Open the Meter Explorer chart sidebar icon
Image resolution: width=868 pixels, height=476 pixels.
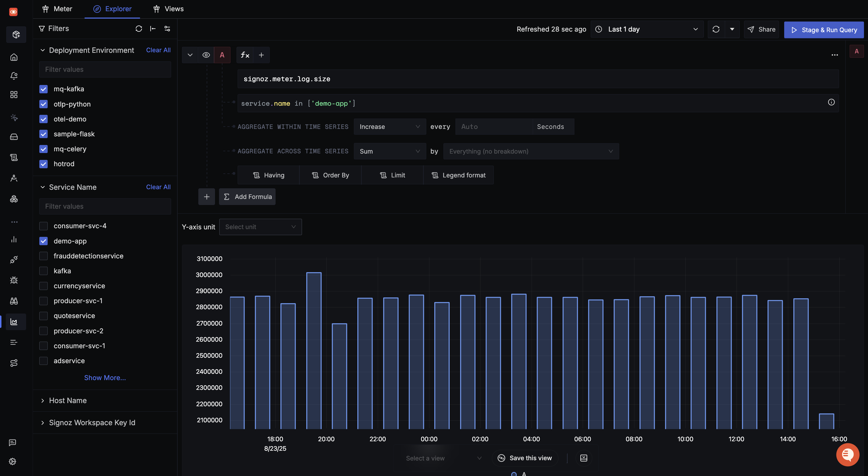click(x=14, y=322)
